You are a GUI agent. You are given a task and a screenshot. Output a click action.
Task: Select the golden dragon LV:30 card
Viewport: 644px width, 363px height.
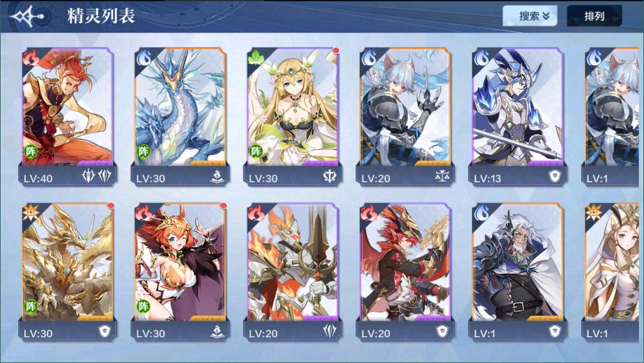tap(68, 272)
